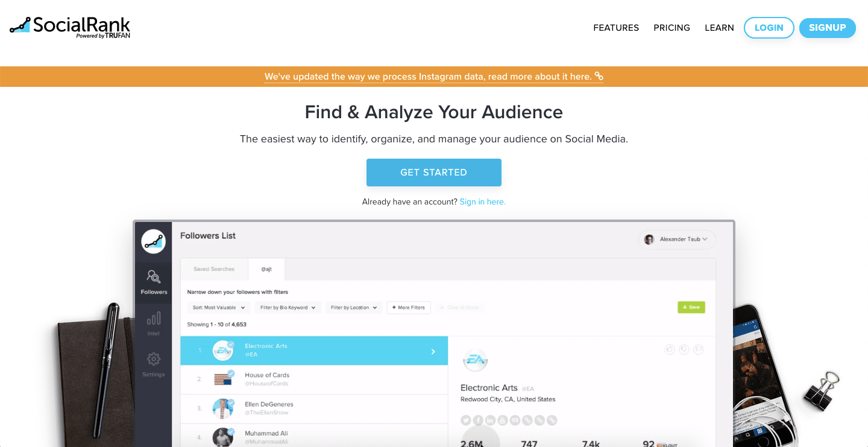Click the thumbs up icon for Electronic Arts
Screen dimensions: 868x447
pyautogui.click(x=669, y=349)
